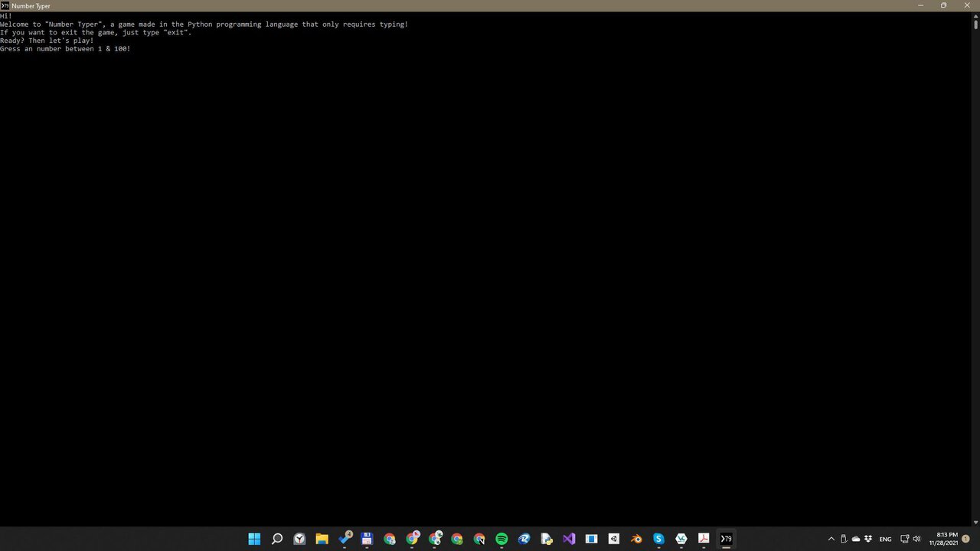Viewport: 980px width, 551px height.
Task: Open the Windows Start menu
Action: pos(254,539)
